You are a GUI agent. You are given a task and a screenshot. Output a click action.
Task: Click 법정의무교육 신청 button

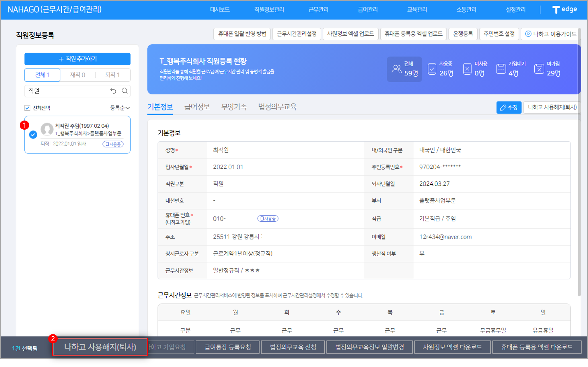(x=293, y=347)
